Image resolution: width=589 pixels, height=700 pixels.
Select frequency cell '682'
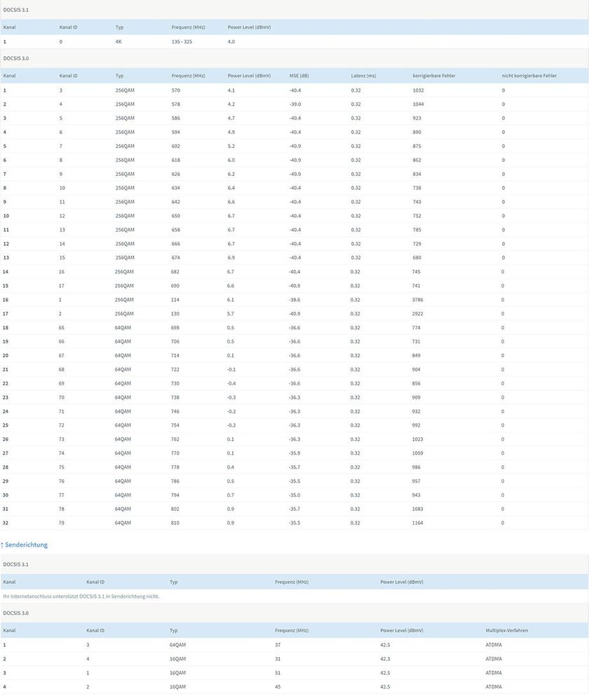coord(175,271)
